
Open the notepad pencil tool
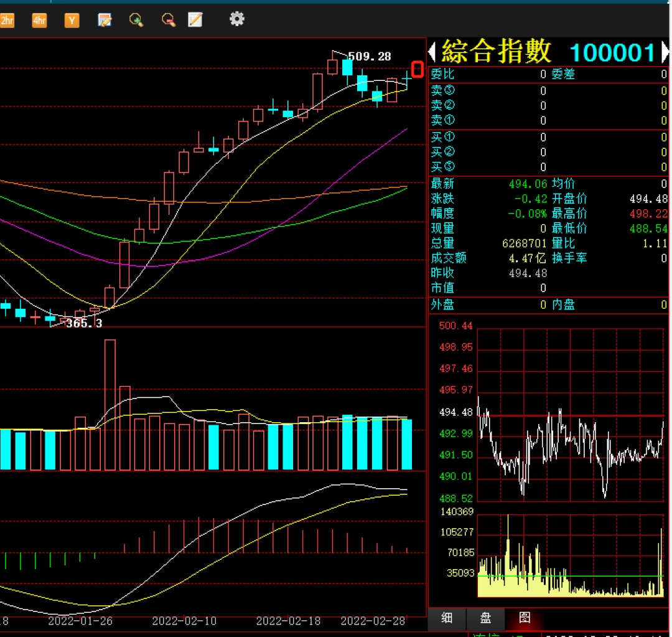point(195,20)
